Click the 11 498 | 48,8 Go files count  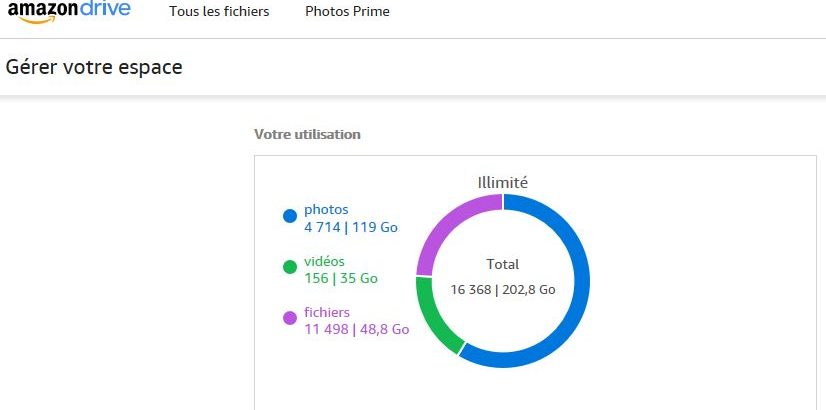357,329
